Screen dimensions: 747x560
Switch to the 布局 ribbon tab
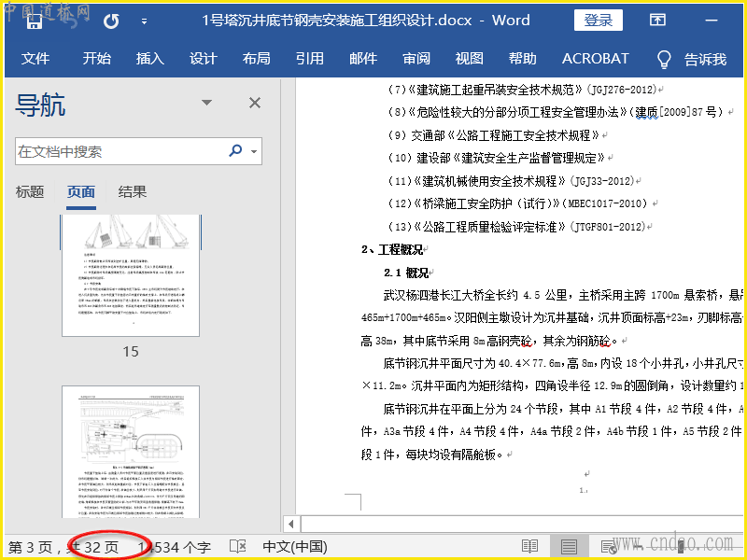[256, 58]
